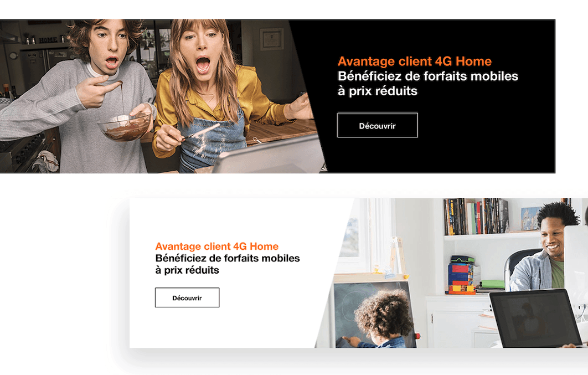Click the HOME sign on kitchen shelf
Viewport: 588px width, 375px height.
coord(48,40)
